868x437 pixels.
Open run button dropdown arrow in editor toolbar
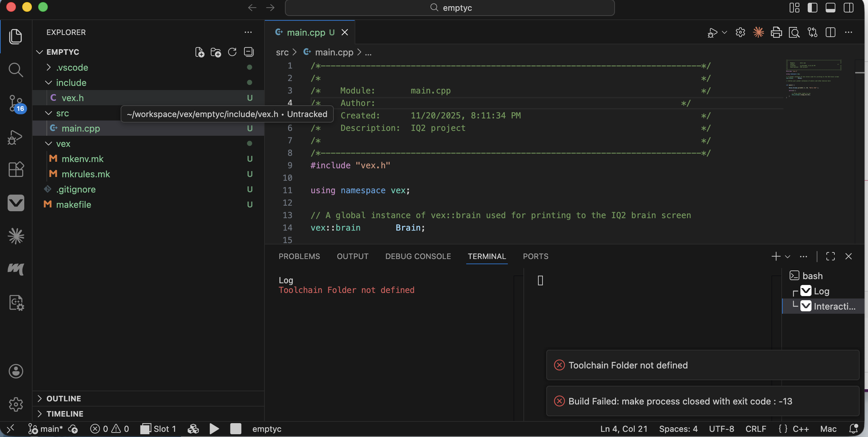pos(724,33)
